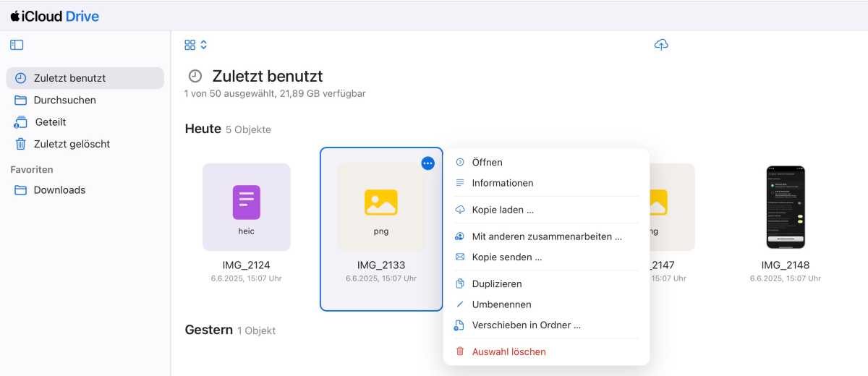This screenshot has width=868, height=376.
Task: Click the IMG_2148 file name
Action: coord(786,265)
